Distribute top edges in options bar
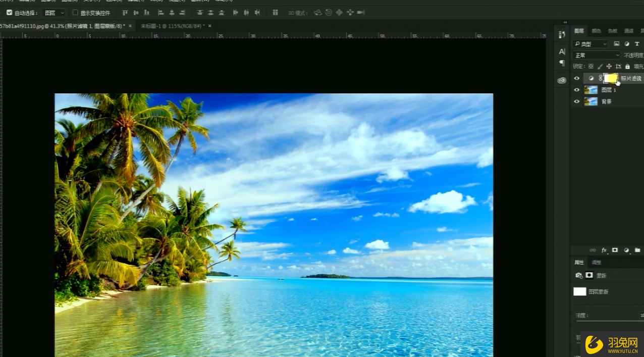Screen dimensions: 644x357 [200, 13]
